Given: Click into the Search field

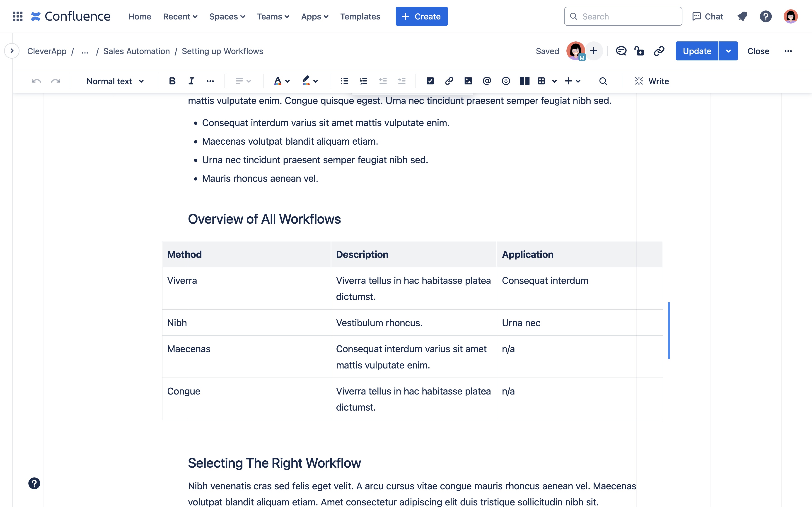Looking at the screenshot, I should (623, 17).
